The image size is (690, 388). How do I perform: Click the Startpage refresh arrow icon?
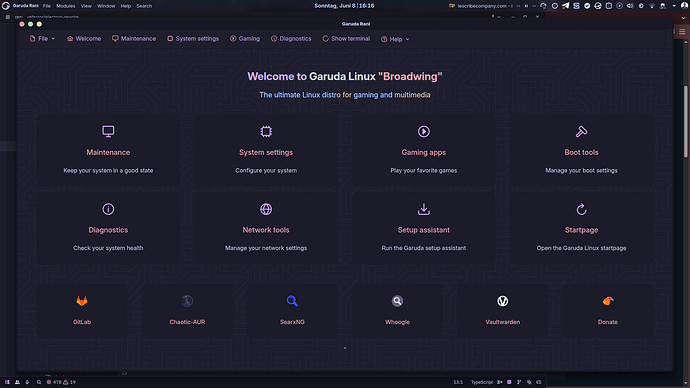tap(581, 209)
